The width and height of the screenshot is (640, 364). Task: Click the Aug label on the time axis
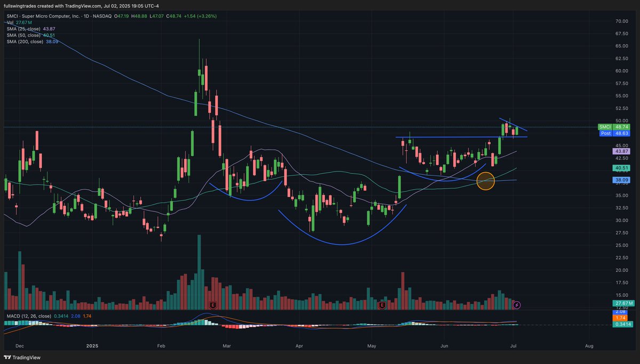coord(589,345)
